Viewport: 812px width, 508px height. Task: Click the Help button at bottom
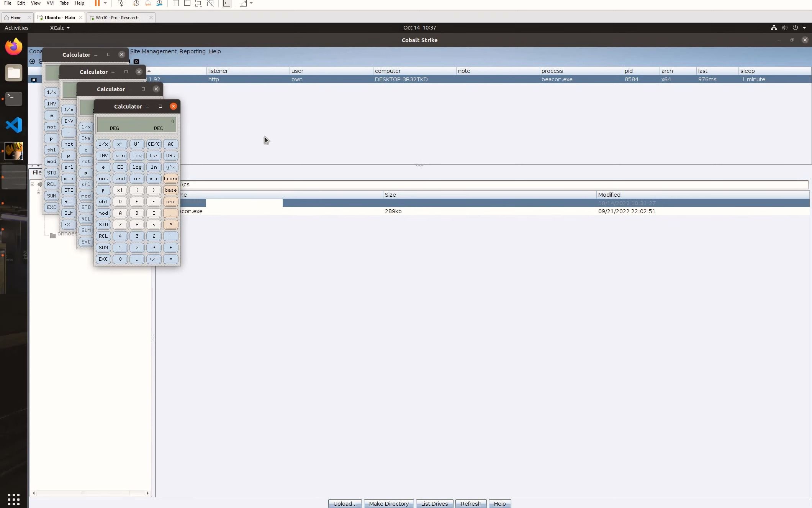click(499, 504)
